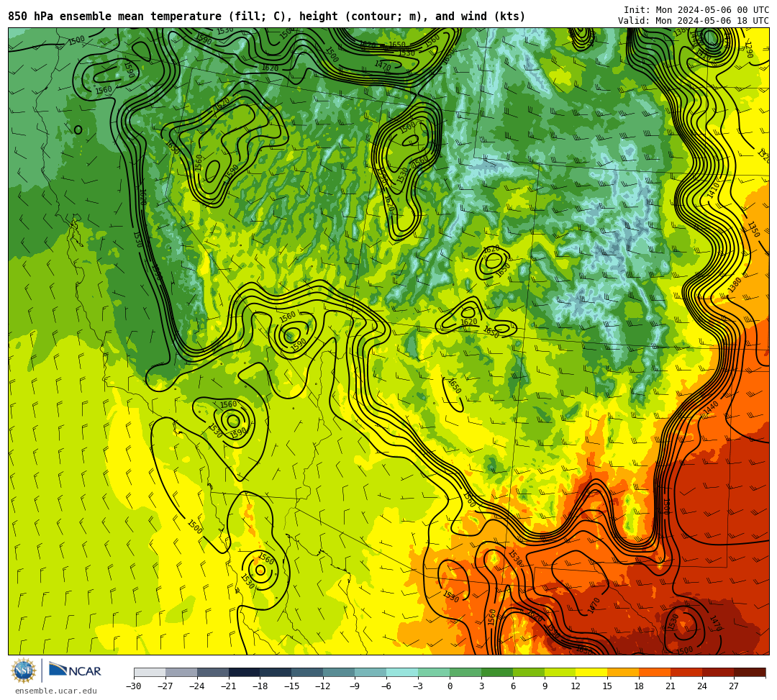Pick the mint green swatch between -3 and 0
Image resolution: width=777 pixels, height=700 pixels.
pos(434,672)
